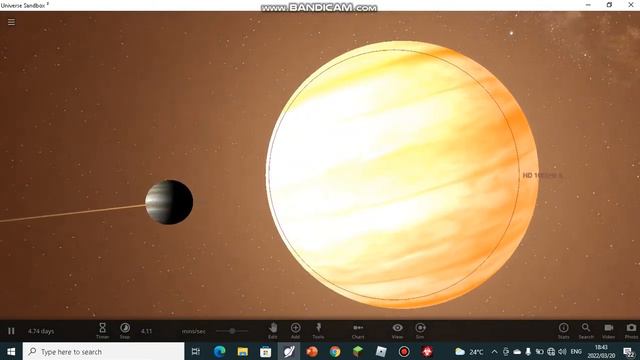Minimize the Universe Sandbox window
Image resolution: width=640 pixels, height=360 pixels.
point(588,5)
